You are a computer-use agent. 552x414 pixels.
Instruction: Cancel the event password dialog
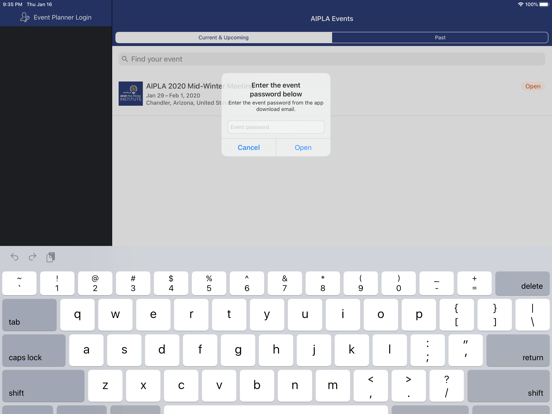tap(249, 148)
